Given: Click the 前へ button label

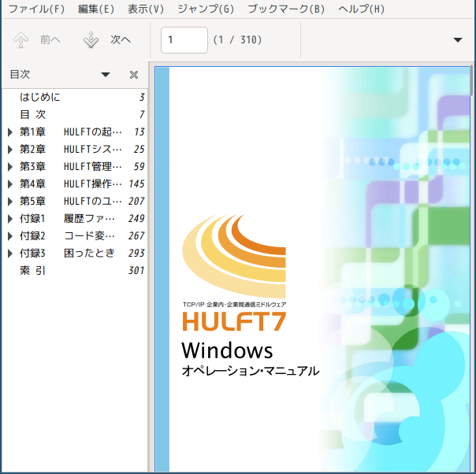Looking at the screenshot, I should point(50,39).
